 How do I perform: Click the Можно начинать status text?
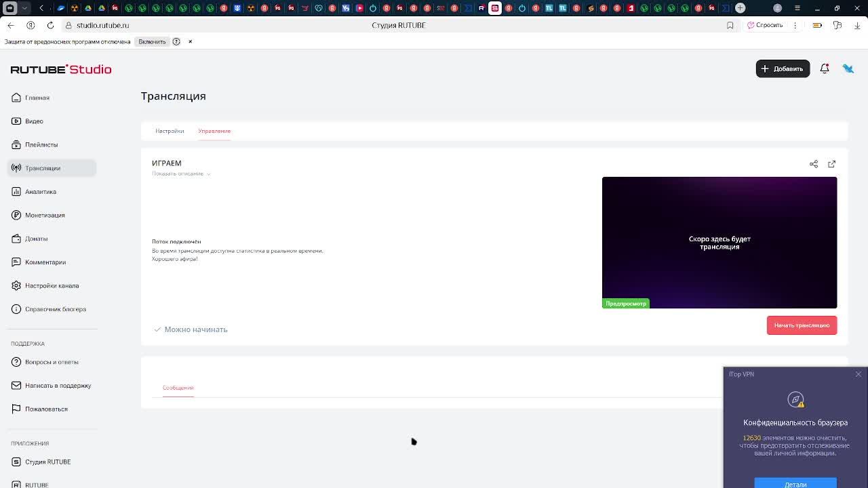pos(196,329)
